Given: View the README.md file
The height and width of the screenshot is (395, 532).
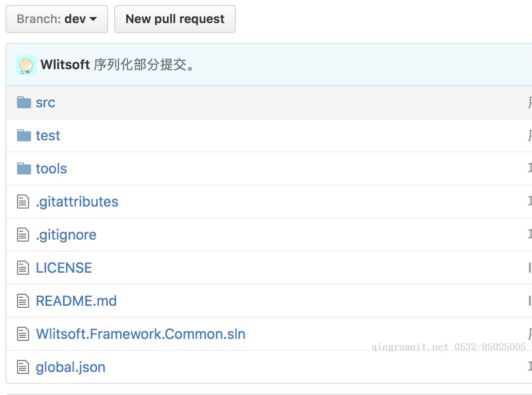Looking at the screenshot, I should coord(76,301).
